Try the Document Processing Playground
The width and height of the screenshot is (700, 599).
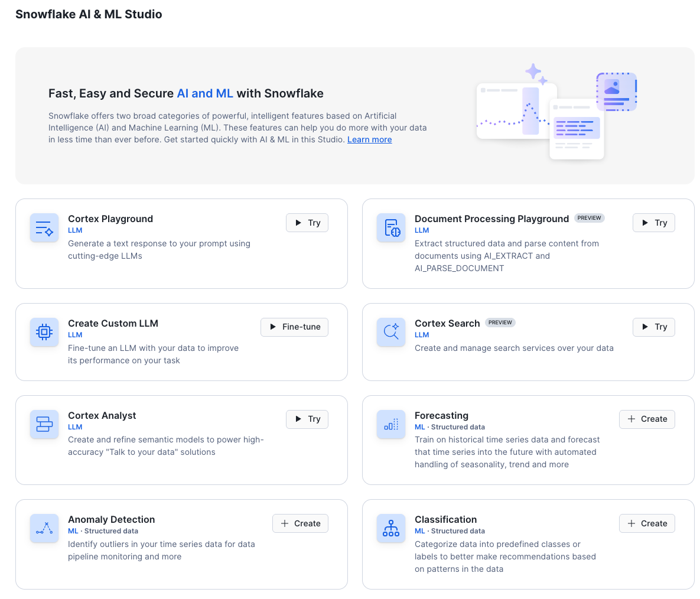click(653, 223)
